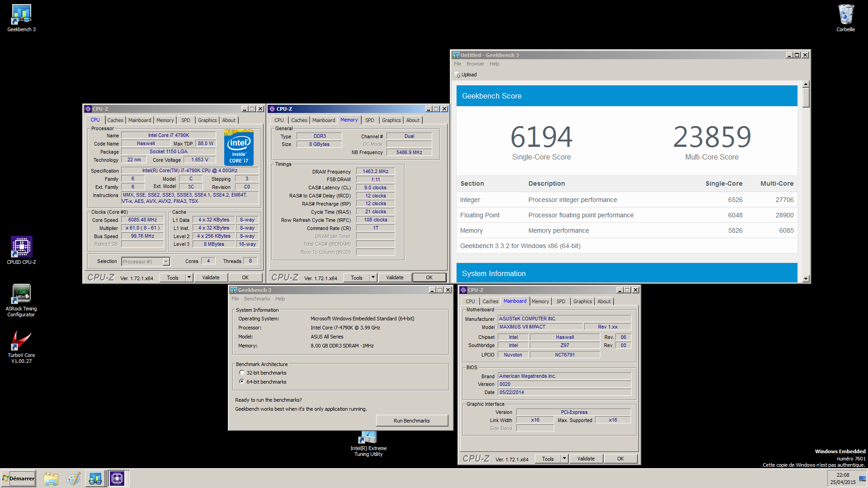Viewport: 868px width, 488px height.
Task: Launch the CPUID CPU-Z desktop shortcut
Action: 21,250
